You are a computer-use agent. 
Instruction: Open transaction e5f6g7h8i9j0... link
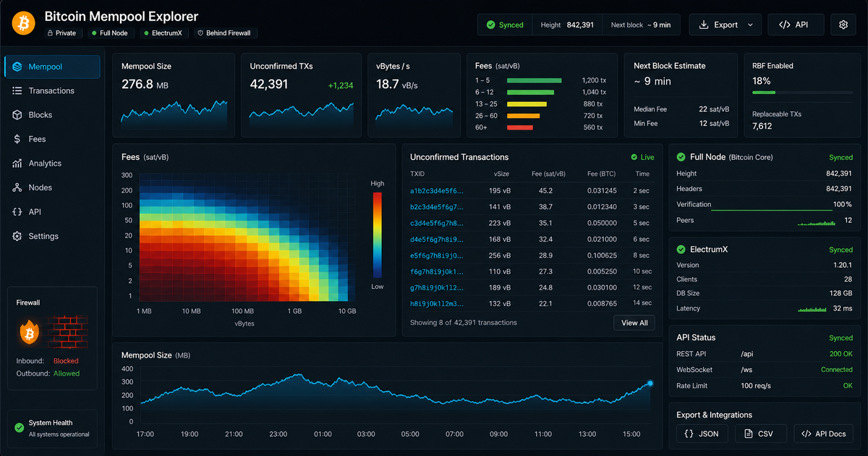point(437,256)
